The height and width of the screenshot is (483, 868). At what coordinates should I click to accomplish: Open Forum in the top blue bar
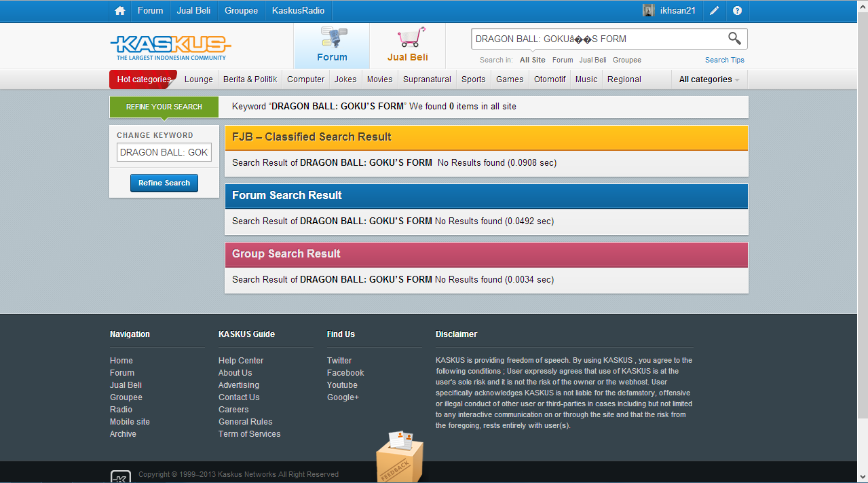(150, 11)
